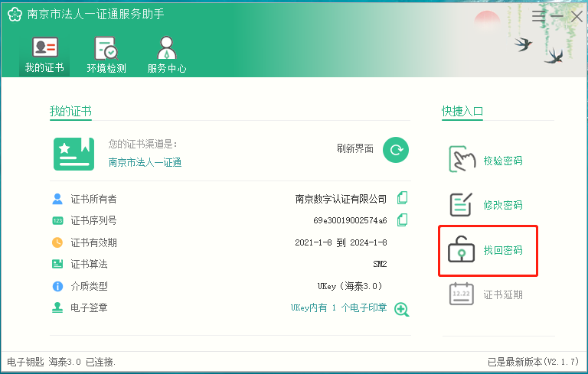
Task: Click the 快捷入口 section heading
Action: 462,111
